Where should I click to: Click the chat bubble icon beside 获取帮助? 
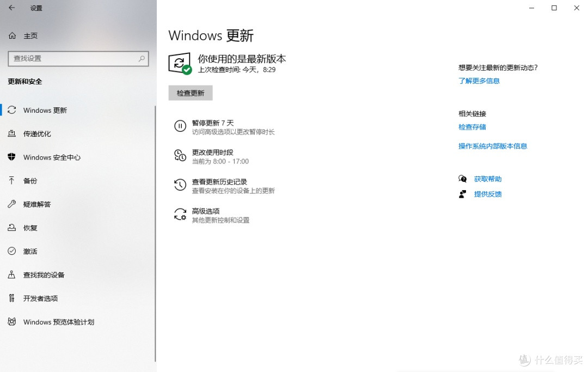pos(462,179)
